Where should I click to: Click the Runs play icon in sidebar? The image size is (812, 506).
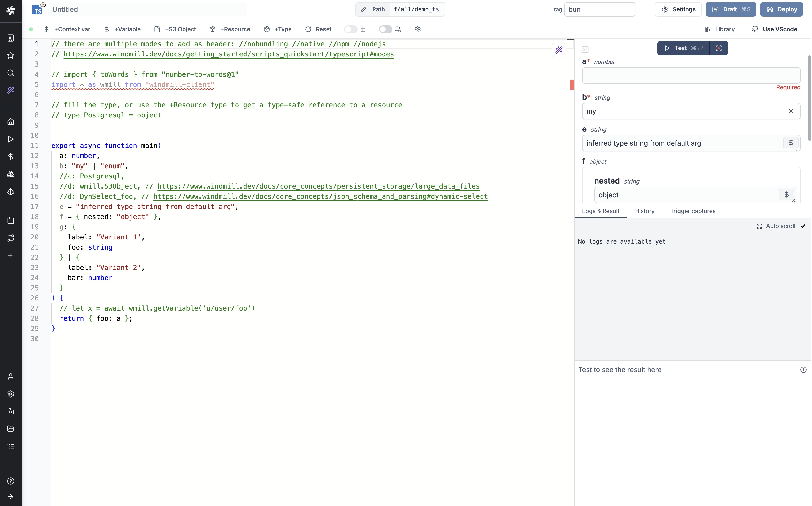click(11, 139)
